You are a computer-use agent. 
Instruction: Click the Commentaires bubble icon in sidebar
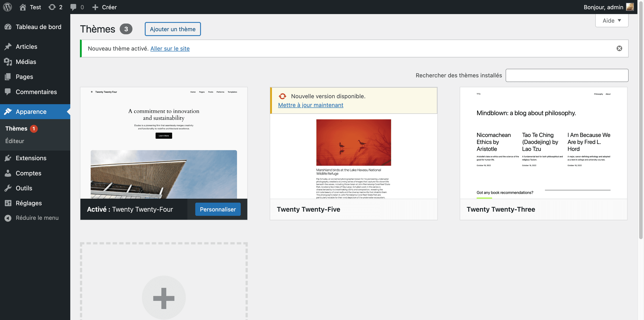8,92
